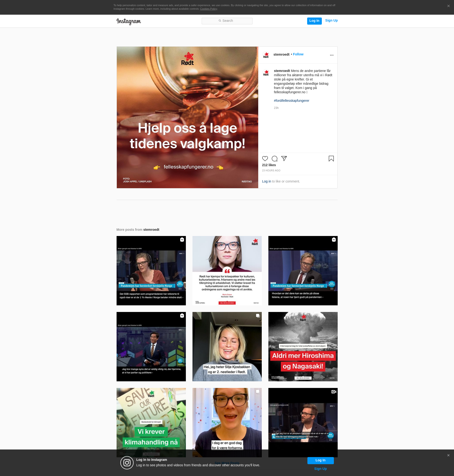The height and width of the screenshot is (476, 454).
Task: Follow the stemroedt account
Action: point(298,54)
